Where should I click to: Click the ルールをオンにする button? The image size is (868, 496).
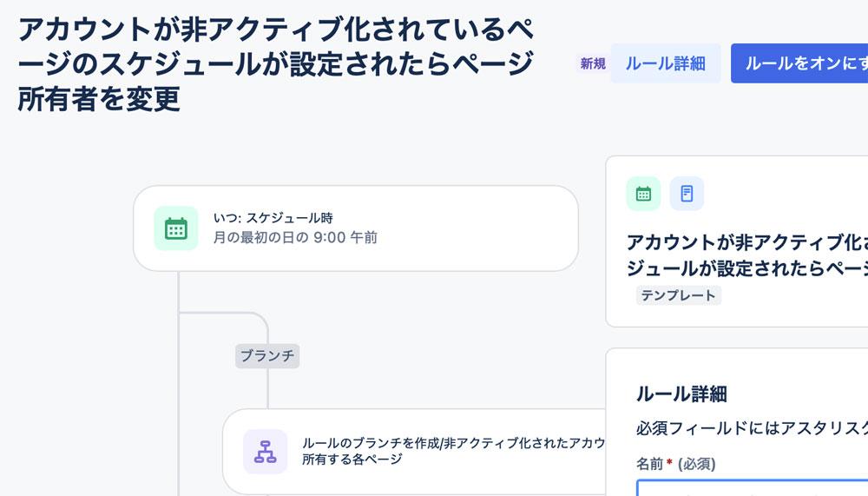click(x=799, y=63)
